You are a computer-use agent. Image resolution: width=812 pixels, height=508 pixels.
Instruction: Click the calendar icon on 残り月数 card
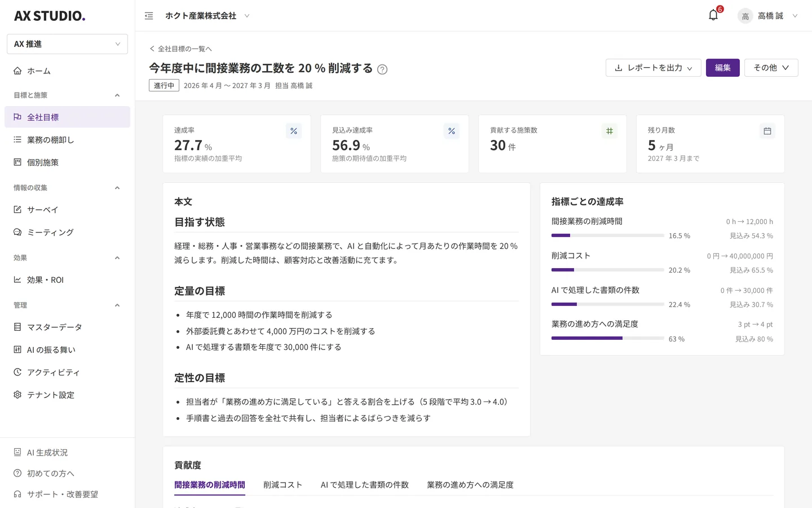(x=767, y=131)
